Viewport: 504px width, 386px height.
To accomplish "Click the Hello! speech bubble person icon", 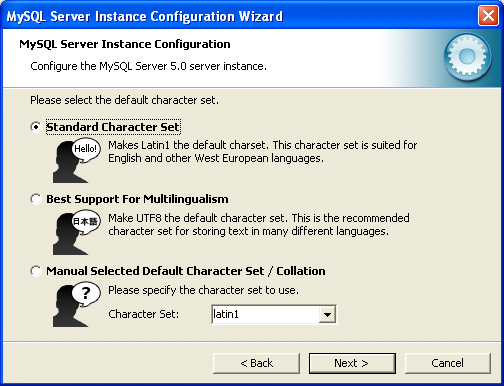I will coord(76,160).
